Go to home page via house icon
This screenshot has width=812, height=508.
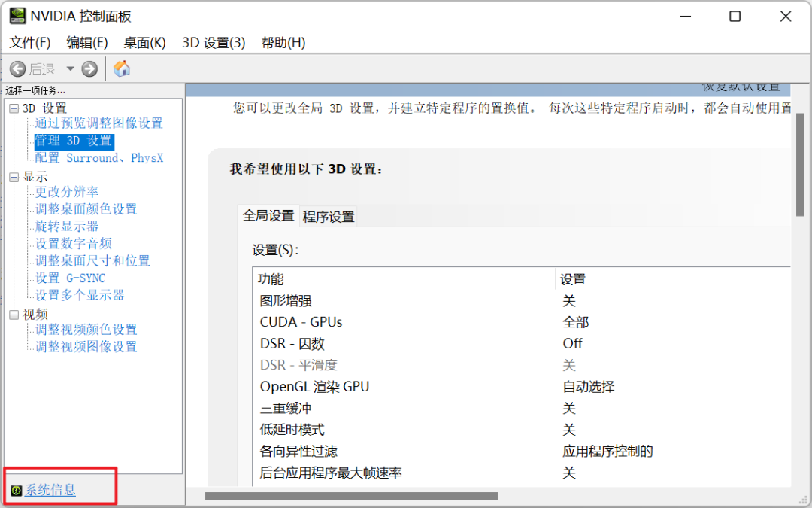pyautogui.click(x=122, y=68)
